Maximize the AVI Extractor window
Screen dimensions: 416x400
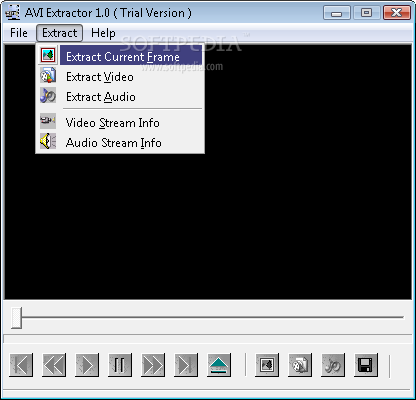click(x=366, y=13)
